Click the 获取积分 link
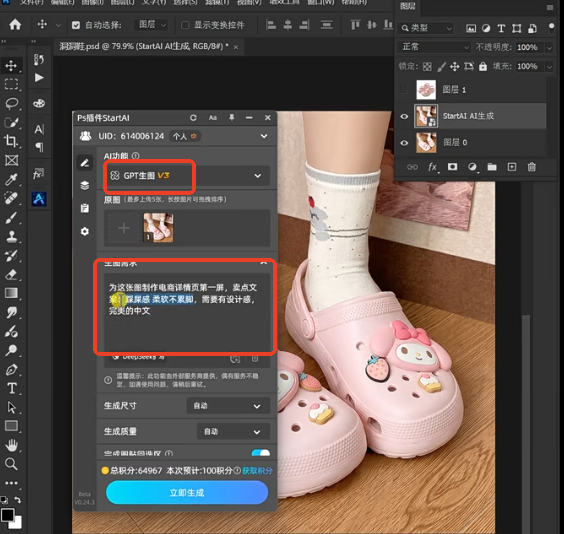Image resolution: width=564 pixels, height=534 pixels. click(258, 471)
